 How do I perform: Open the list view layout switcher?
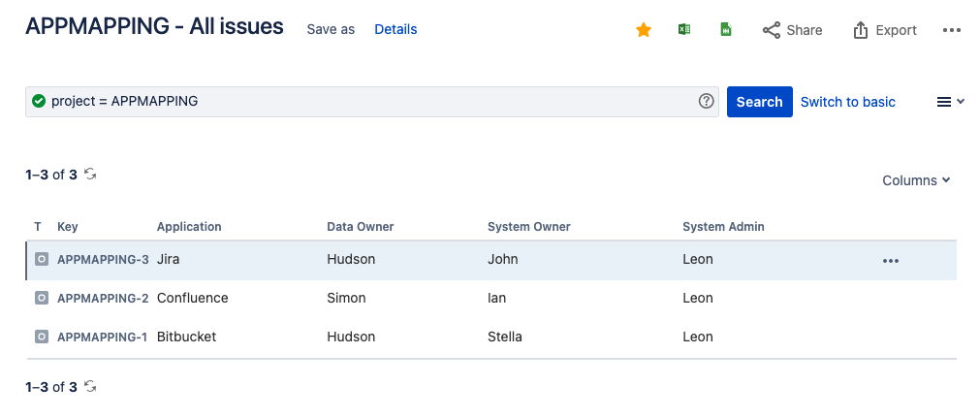click(950, 102)
